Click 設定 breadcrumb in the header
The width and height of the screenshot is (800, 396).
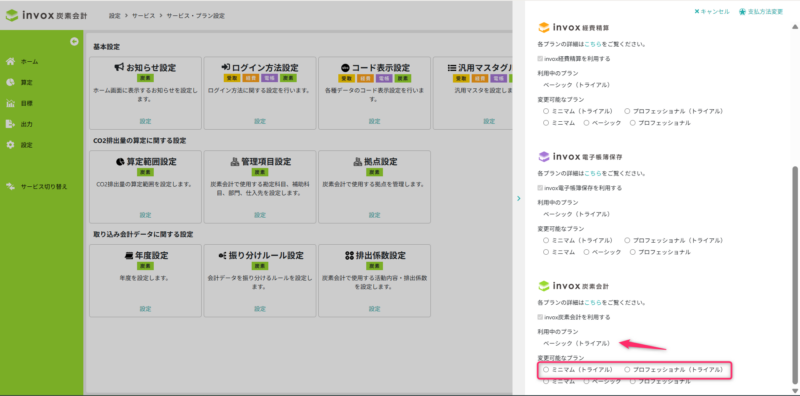[114, 16]
